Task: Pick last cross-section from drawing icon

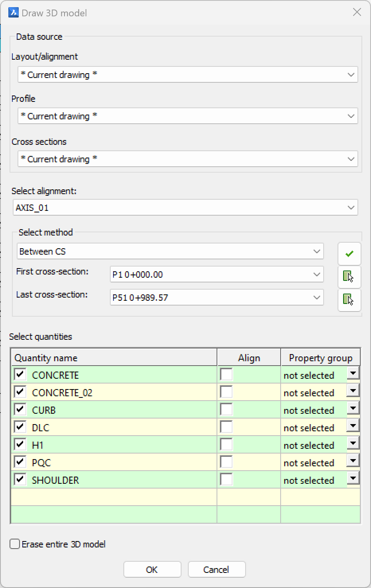Action: click(349, 300)
